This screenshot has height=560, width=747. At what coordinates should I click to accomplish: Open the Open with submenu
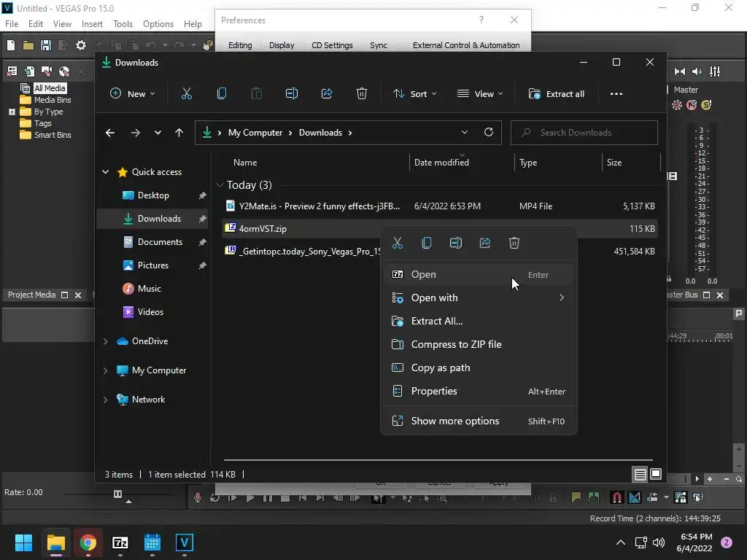coord(479,298)
